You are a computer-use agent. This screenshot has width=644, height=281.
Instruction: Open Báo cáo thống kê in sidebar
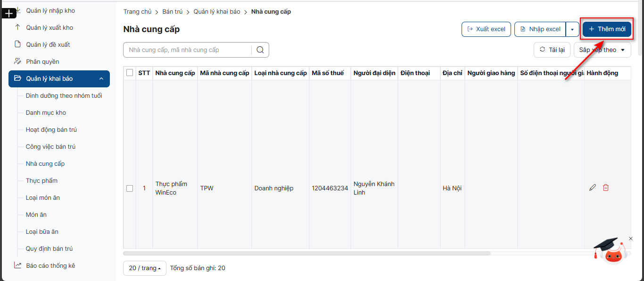pos(50,265)
